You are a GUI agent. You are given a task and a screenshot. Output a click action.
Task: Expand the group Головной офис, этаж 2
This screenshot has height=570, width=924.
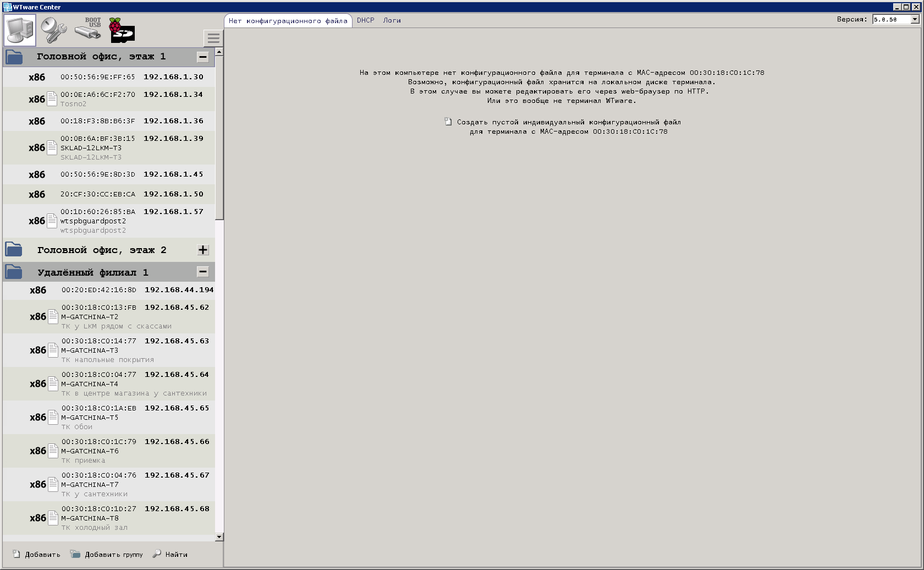tap(203, 249)
